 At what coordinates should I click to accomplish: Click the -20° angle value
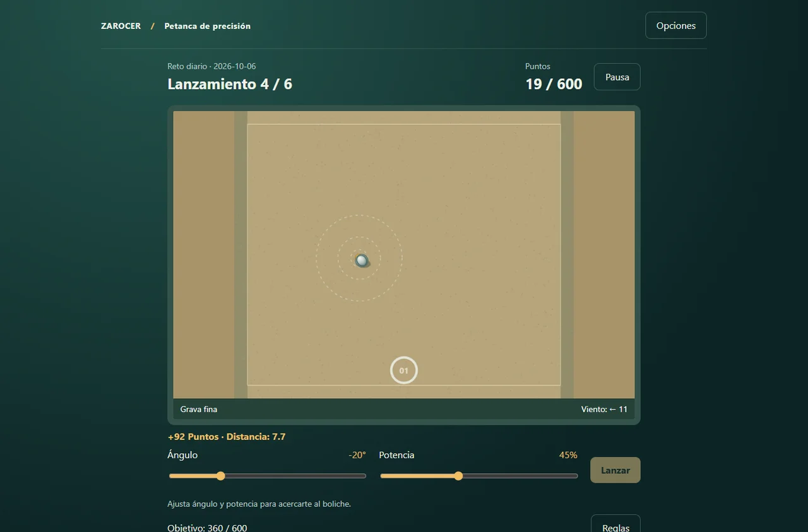pyautogui.click(x=357, y=455)
